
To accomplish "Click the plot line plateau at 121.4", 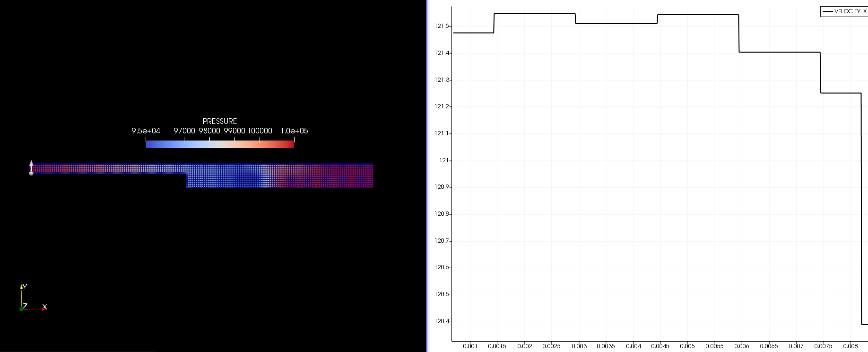I will point(779,52).
